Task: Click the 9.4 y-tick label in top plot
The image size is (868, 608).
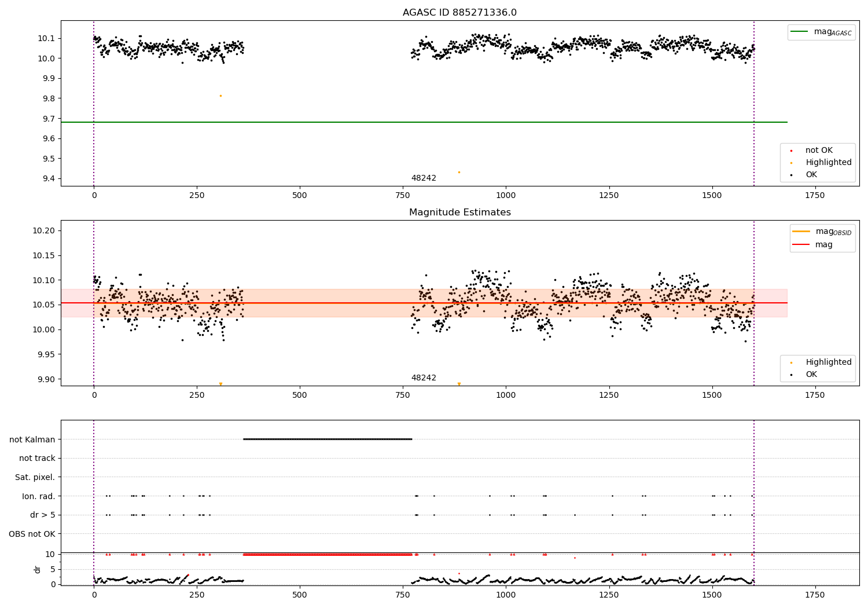Action: 50,179
